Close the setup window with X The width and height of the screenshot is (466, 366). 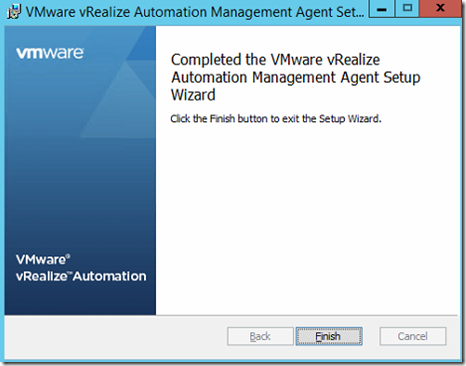coord(440,9)
